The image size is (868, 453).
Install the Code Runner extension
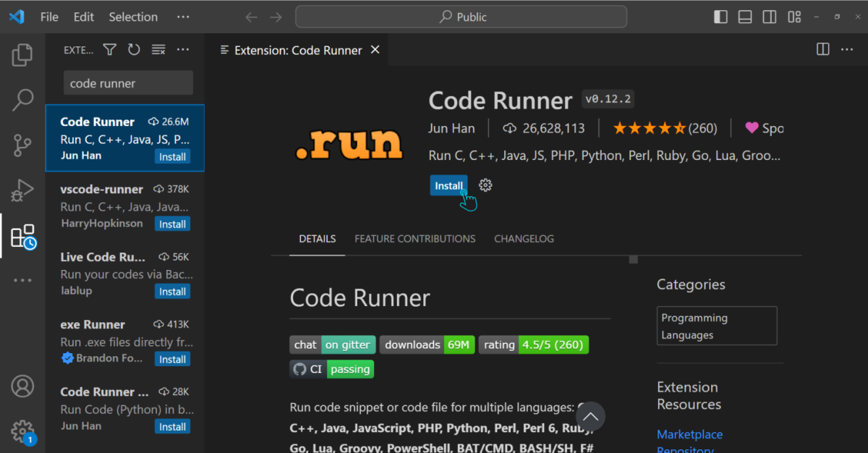click(x=448, y=185)
